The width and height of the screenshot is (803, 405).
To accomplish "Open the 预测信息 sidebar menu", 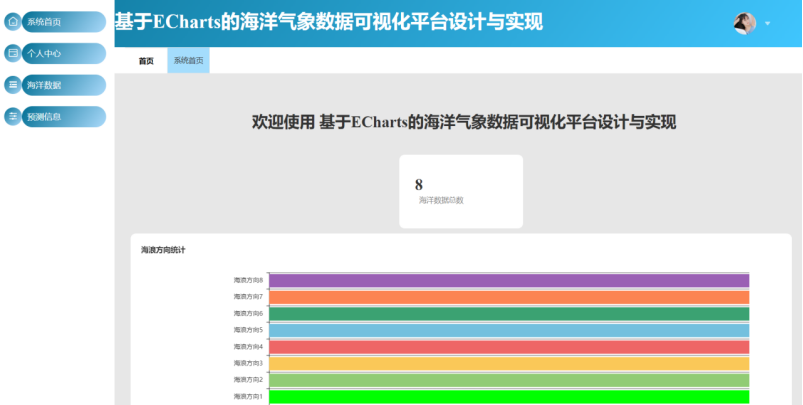I will point(64,117).
